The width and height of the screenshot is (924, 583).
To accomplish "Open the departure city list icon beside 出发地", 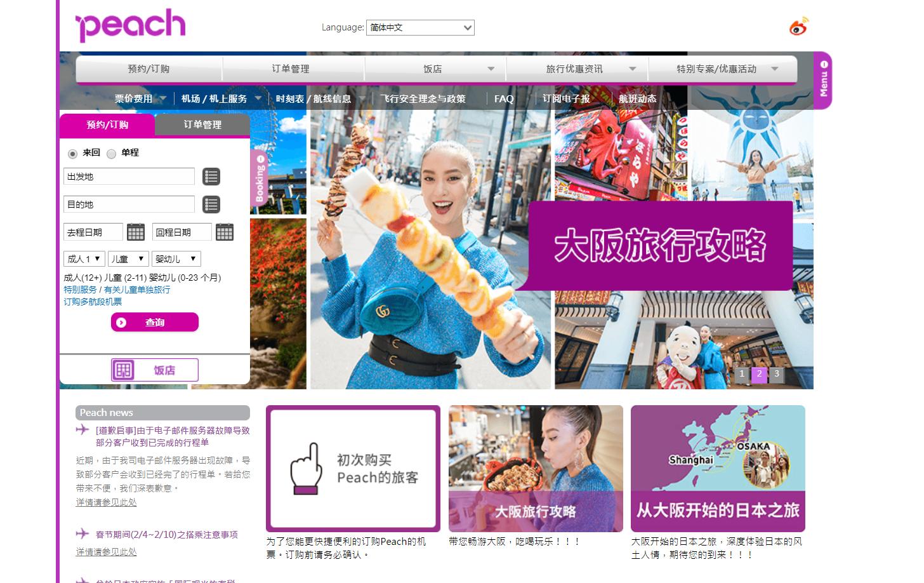I will click(211, 177).
